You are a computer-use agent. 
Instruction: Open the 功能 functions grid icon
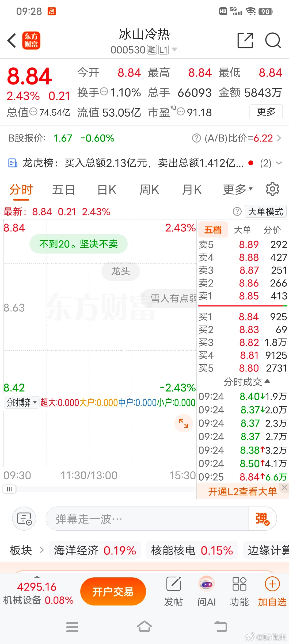pos(239,591)
